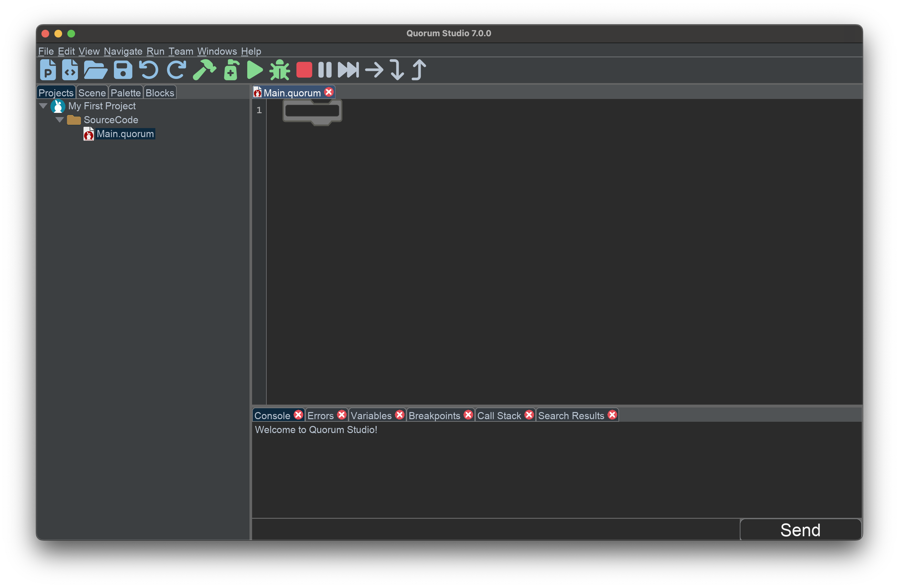The height and width of the screenshot is (588, 899).
Task: Open the Team menu
Action: (181, 51)
